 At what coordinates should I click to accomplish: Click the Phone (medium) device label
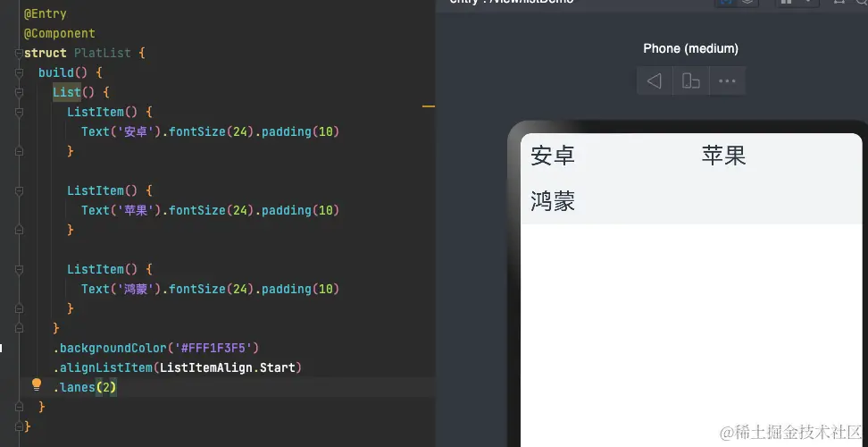click(691, 49)
